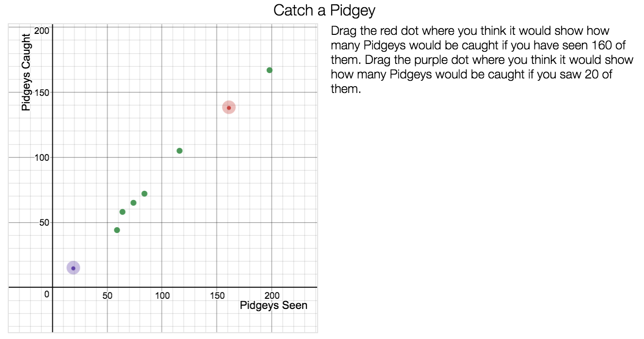Click the 0 origin label
Image resolution: width=644 pixels, height=339 pixels.
pos(47,294)
